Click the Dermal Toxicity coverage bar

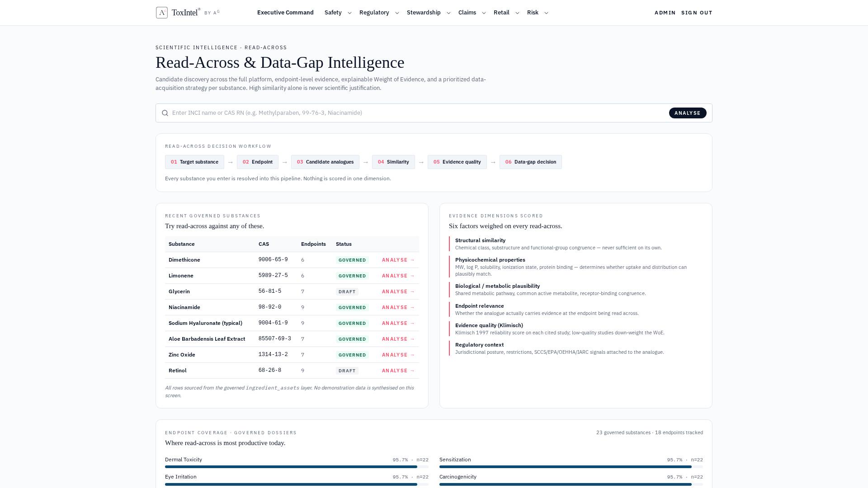pyautogui.click(x=297, y=467)
